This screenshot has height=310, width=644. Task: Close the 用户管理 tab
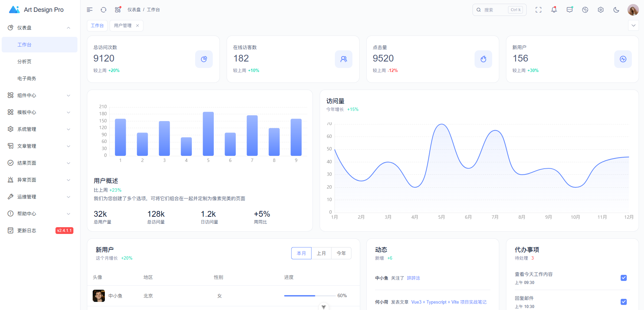click(x=137, y=26)
